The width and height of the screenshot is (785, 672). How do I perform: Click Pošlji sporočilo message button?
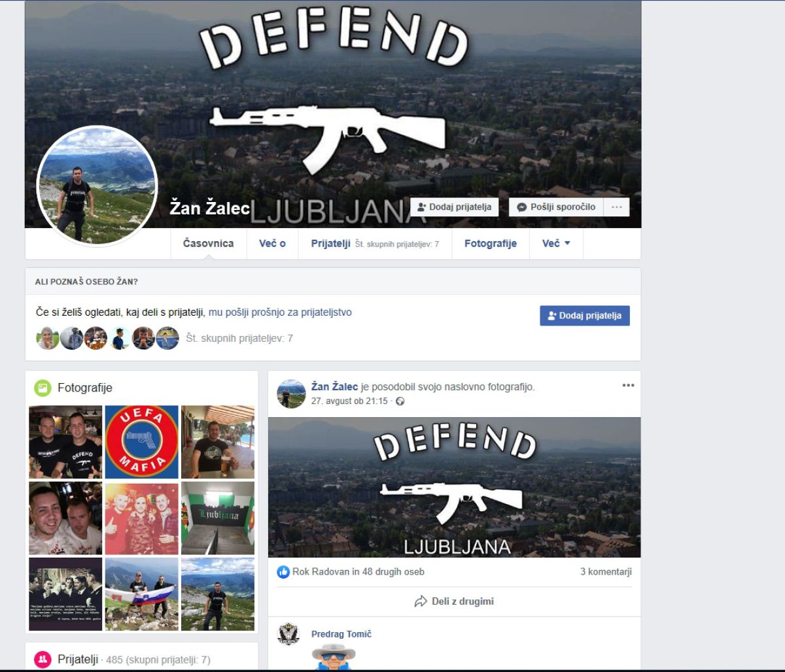(556, 207)
